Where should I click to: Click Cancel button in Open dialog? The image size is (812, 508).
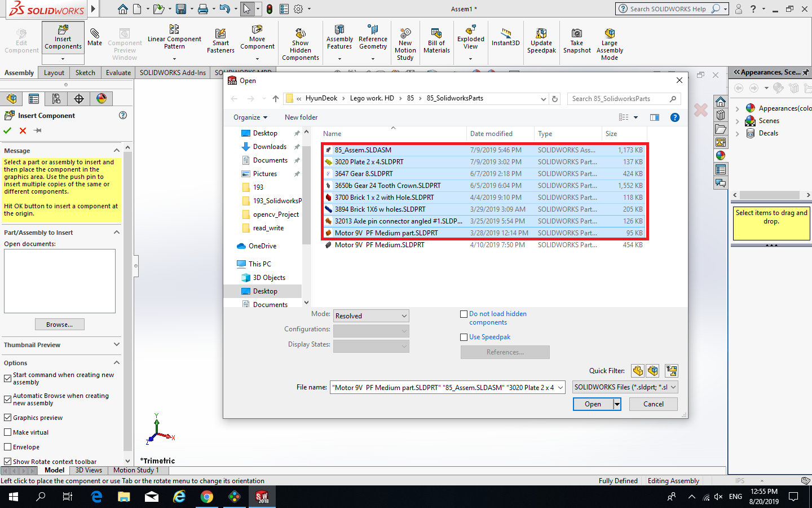pos(654,404)
